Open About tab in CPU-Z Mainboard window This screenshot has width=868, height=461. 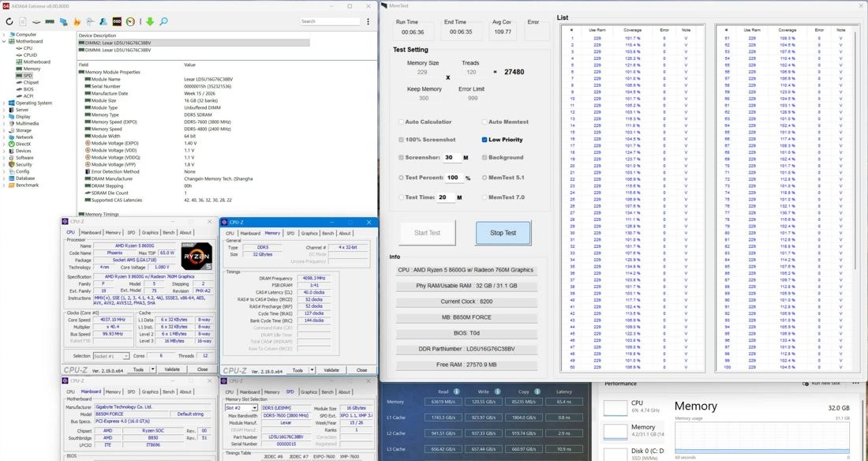point(185,392)
